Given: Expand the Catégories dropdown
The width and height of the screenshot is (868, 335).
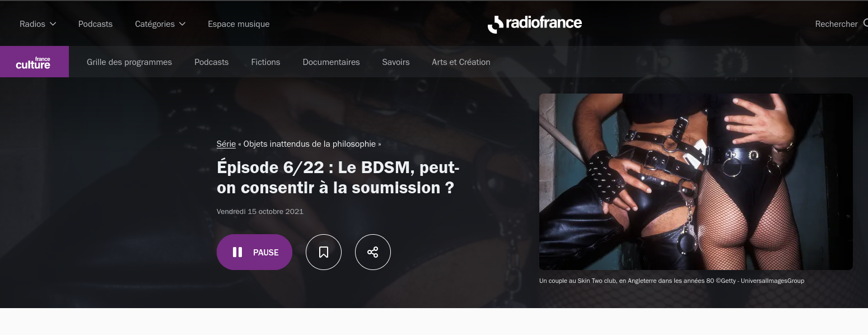Looking at the screenshot, I should click(160, 24).
